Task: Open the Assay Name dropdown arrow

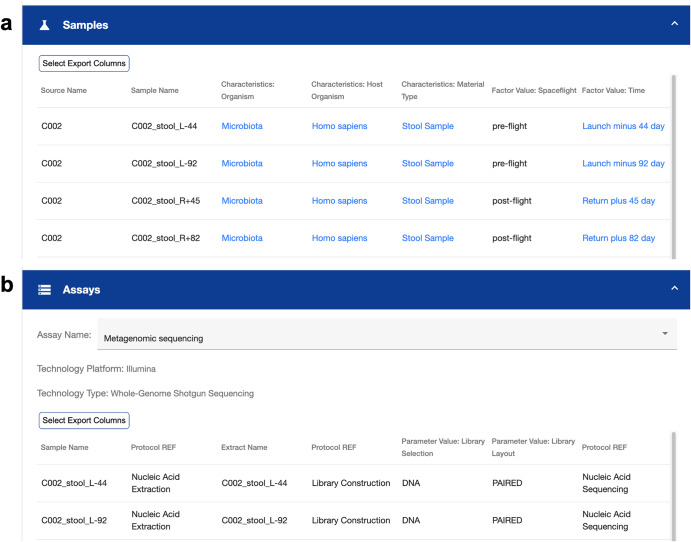Action: click(665, 334)
